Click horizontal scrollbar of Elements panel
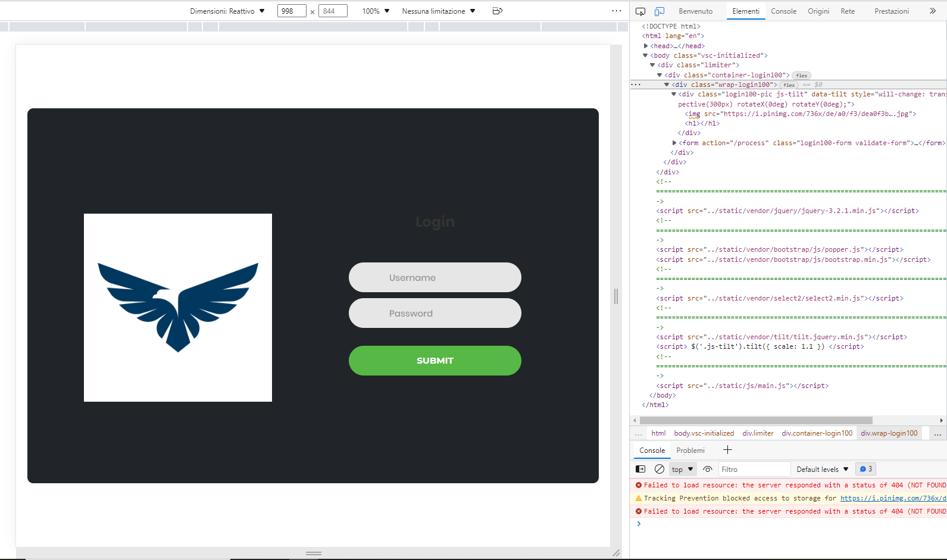The height and width of the screenshot is (560, 947). pos(756,420)
